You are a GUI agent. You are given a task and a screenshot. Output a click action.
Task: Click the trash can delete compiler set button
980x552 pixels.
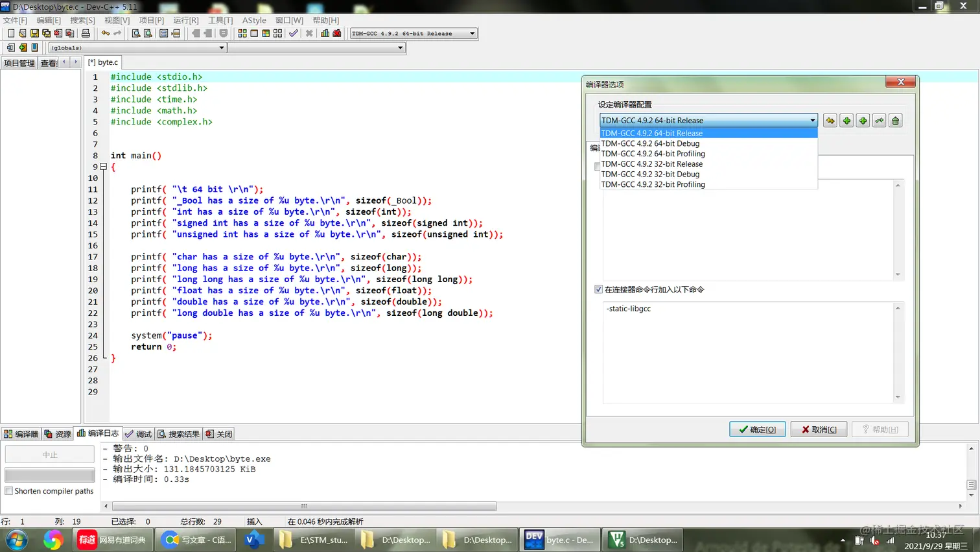896,121
